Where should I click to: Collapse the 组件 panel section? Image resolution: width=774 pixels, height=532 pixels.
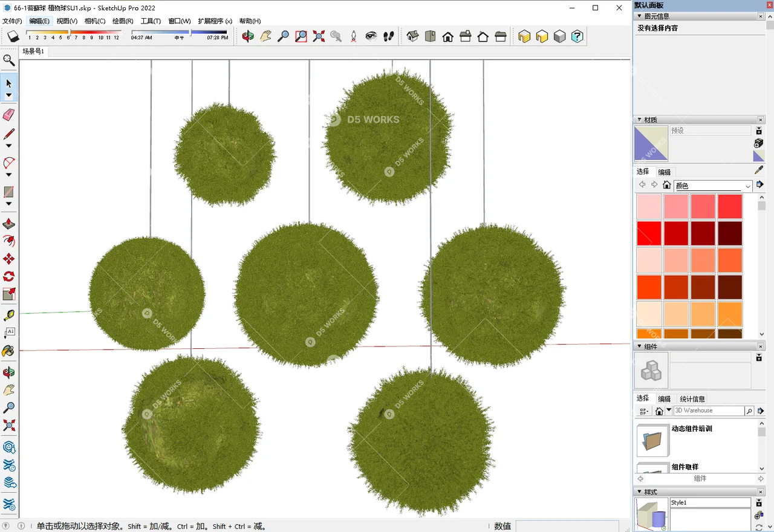640,346
